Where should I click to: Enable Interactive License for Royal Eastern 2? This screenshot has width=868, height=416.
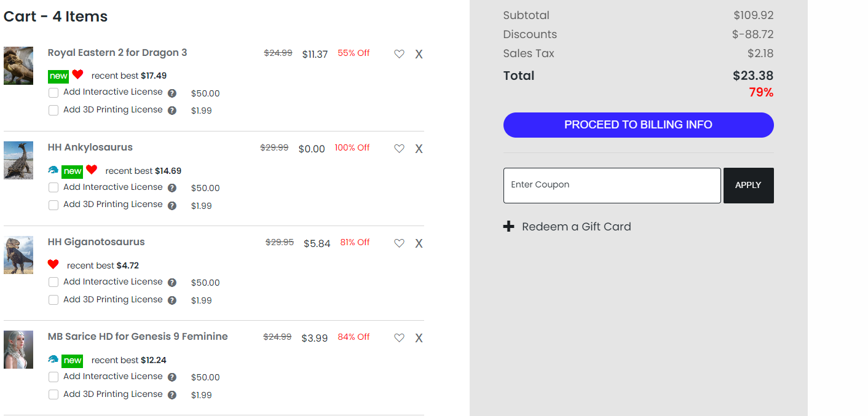click(53, 93)
